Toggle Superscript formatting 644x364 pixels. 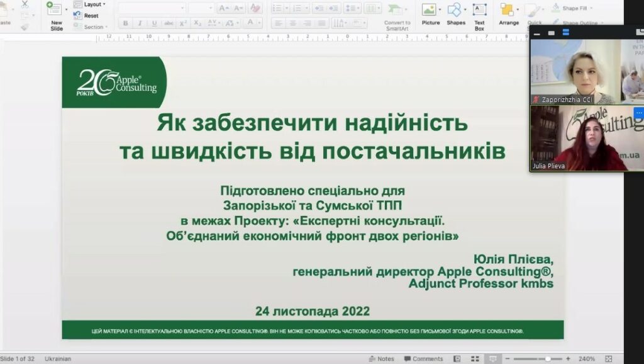click(x=183, y=23)
